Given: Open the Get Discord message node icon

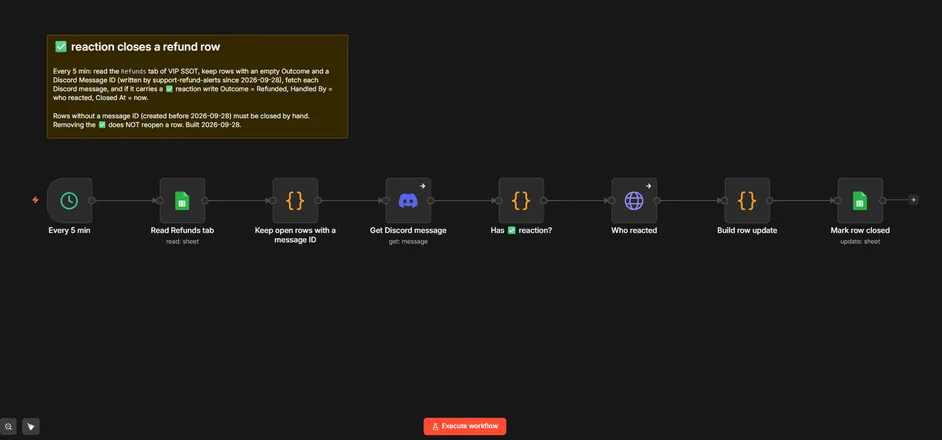Looking at the screenshot, I should tap(408, 201).
